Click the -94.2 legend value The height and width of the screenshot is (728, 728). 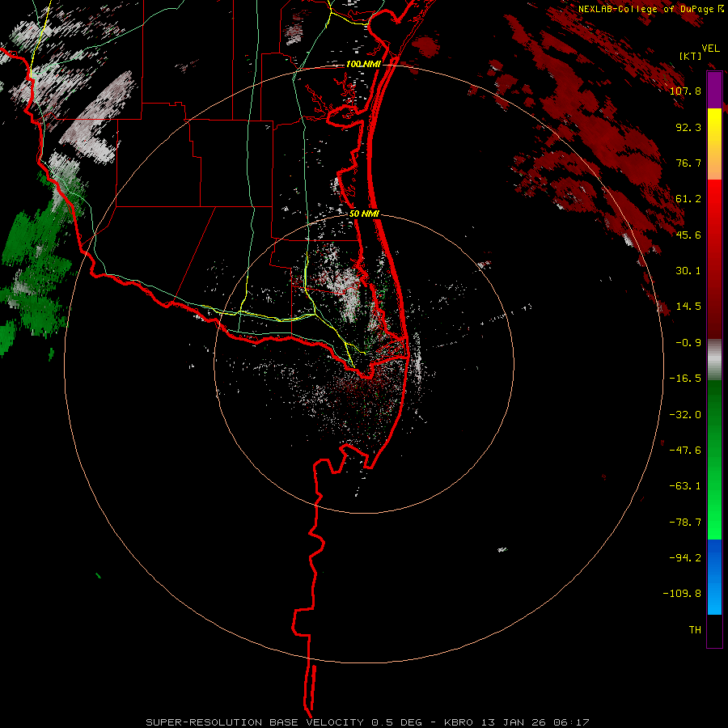click(x=685, y=558)
